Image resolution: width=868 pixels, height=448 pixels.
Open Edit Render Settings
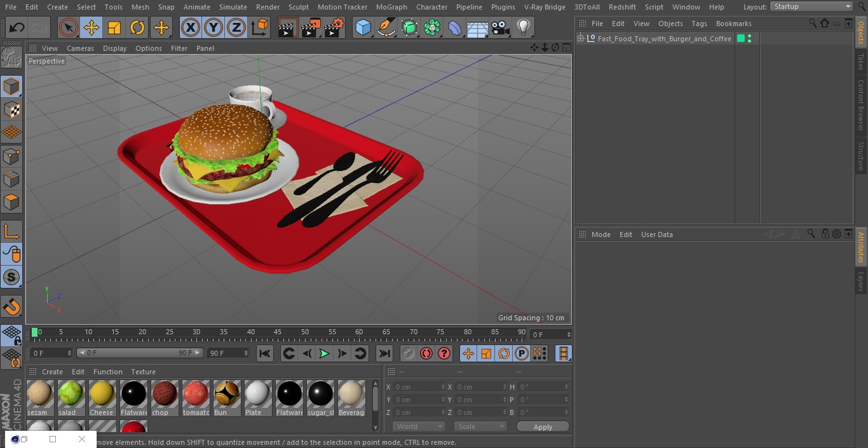[334, 28]
